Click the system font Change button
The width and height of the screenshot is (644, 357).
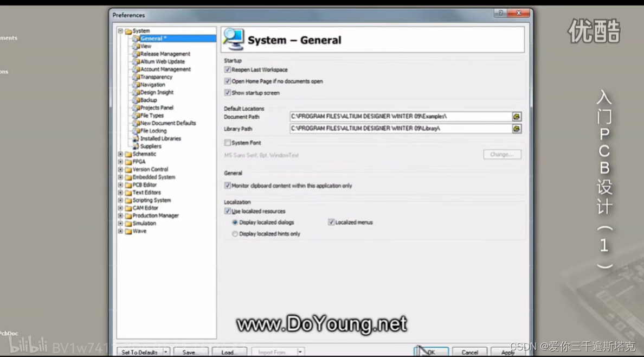pyautogui.click(x=502, y=155)
